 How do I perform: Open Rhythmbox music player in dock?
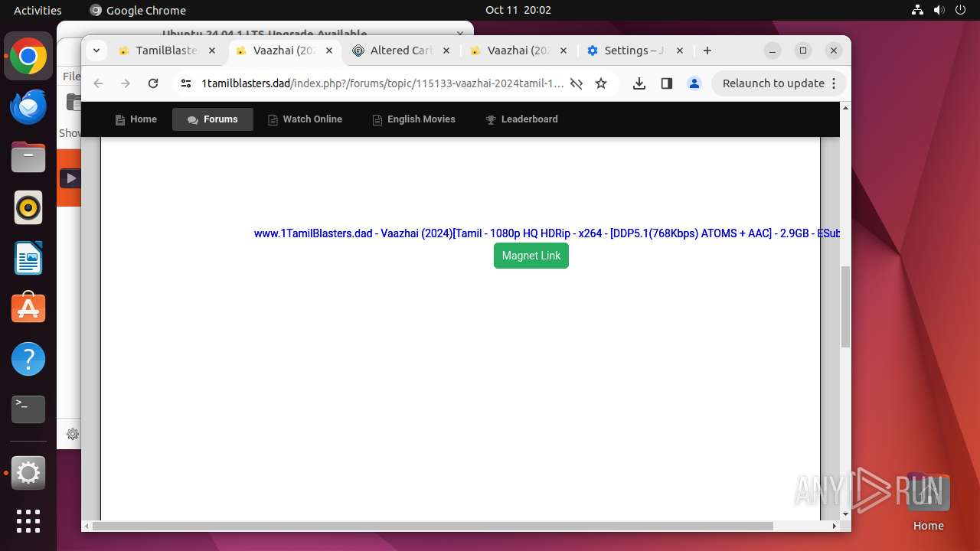tap(28, 207)
